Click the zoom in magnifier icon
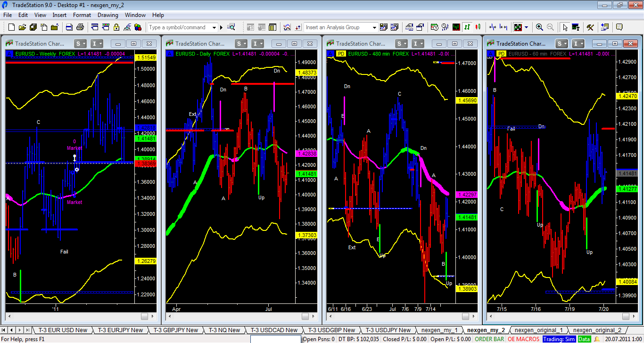Screen dimensions: 644x343 click(x=539, y=27)
